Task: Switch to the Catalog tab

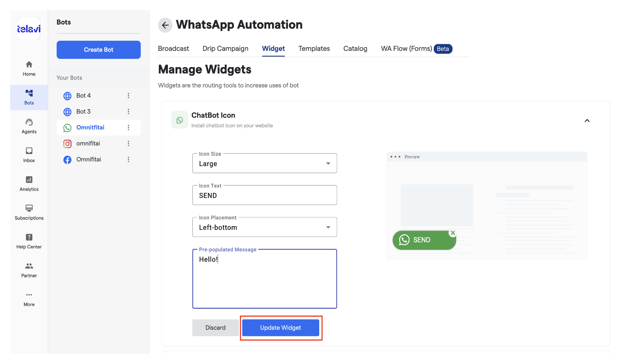Action: point(355,49)
